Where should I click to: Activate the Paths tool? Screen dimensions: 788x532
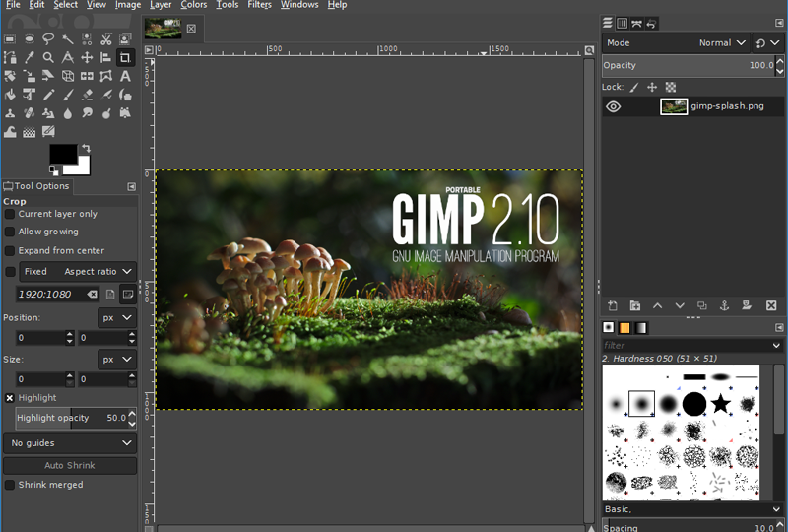[x=10, y=57]
